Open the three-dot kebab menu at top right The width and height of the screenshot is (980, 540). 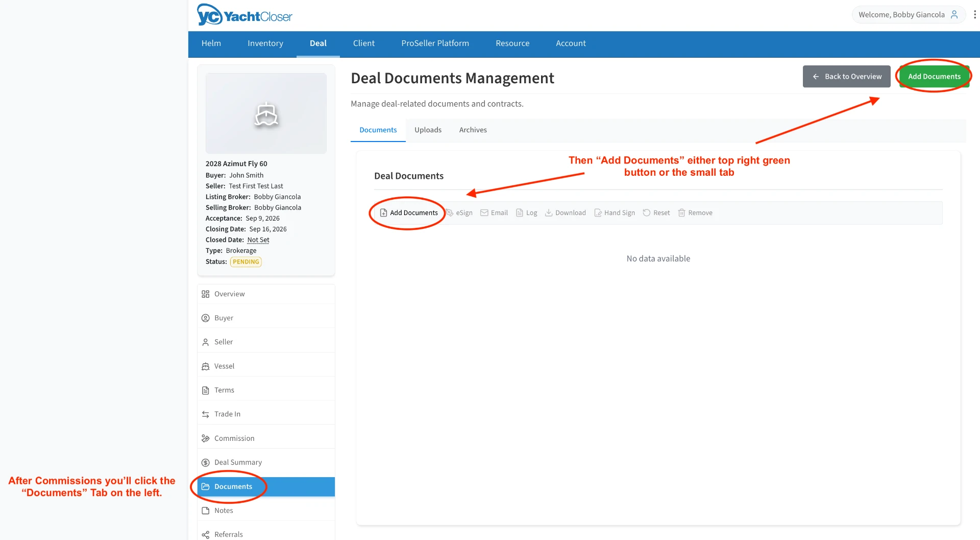[x=975, y=15]
